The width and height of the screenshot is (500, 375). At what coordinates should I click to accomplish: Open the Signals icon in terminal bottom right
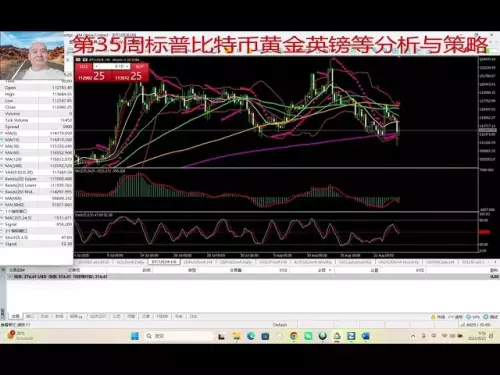(455, 317)
